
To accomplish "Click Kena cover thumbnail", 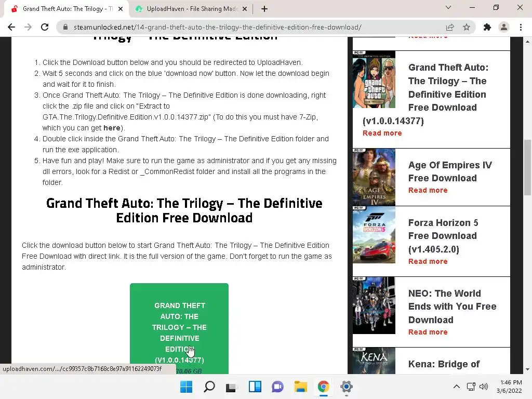I will click(x=374, y=361).
